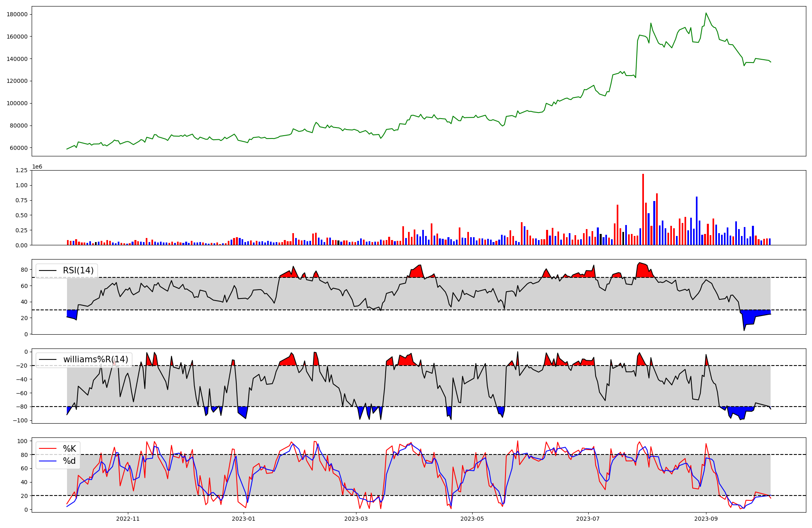Click the 1.25 volume axis tick label

(21, 170)
